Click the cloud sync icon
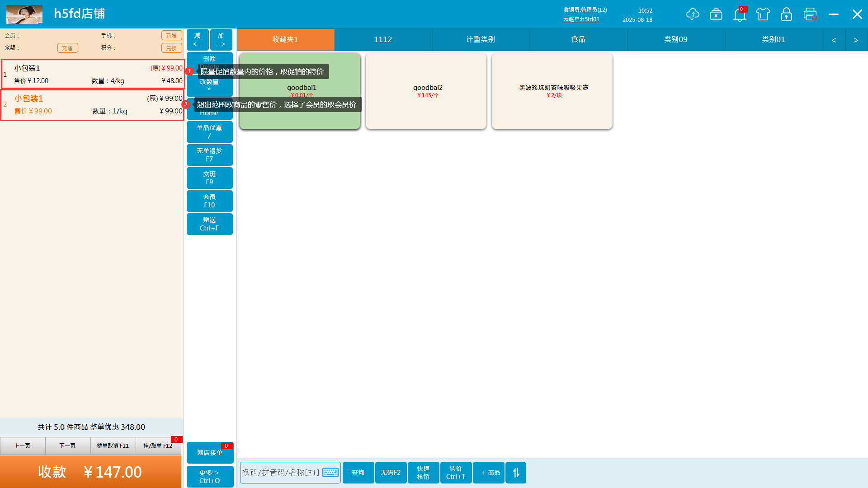868x488 pixels. tap(692, 14)
